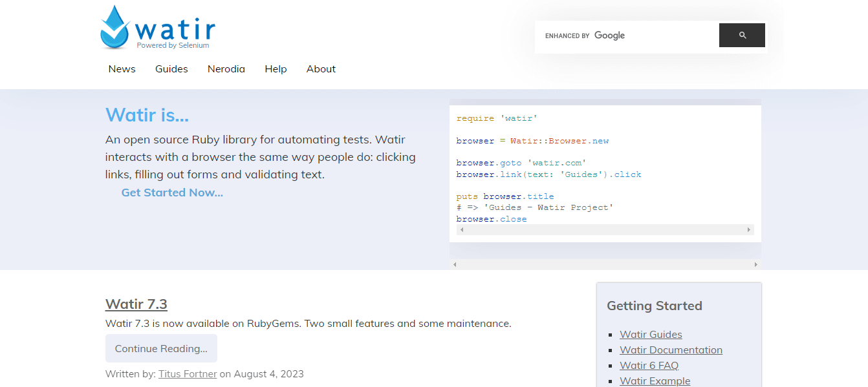Select the About menu item
Image resolution: width=868 pixels, height=387 pixels.
click(x=321, y=69)
